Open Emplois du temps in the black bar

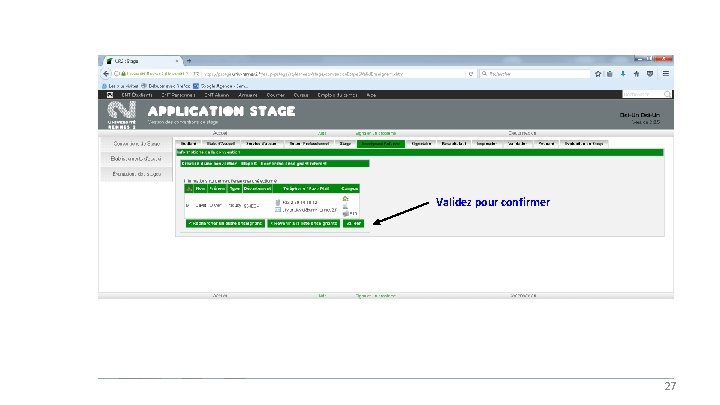pos(338,95)
